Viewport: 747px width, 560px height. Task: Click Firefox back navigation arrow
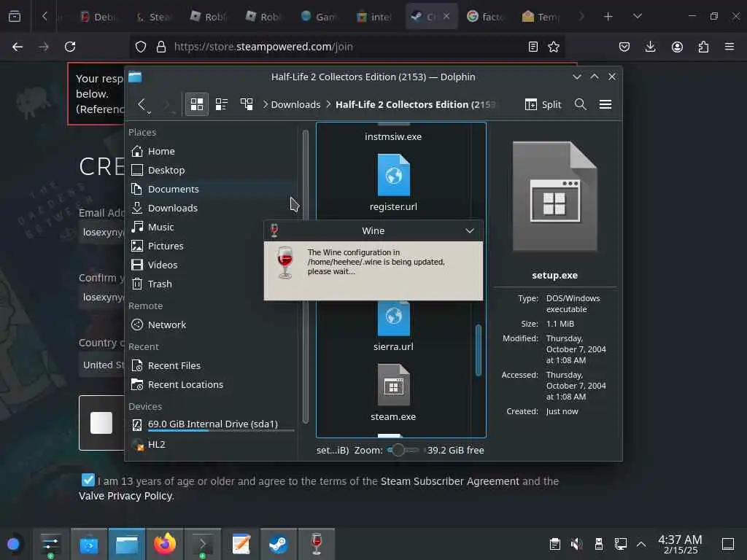coord(18,47)
